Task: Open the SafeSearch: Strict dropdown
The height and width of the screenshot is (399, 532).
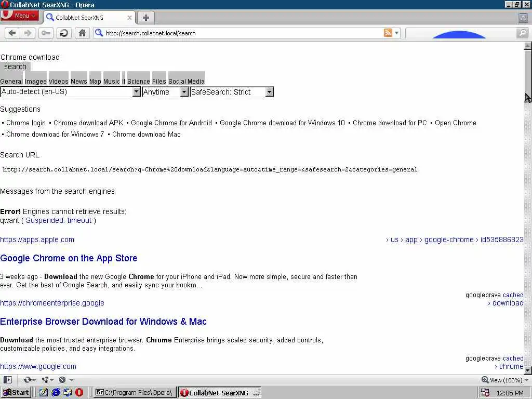Action: click(x=232, y=92)
